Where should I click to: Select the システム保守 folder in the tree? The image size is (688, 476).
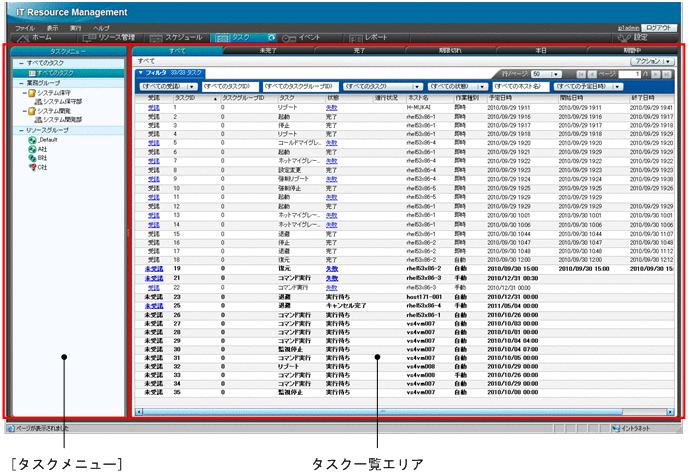click(x=50, y=93)
